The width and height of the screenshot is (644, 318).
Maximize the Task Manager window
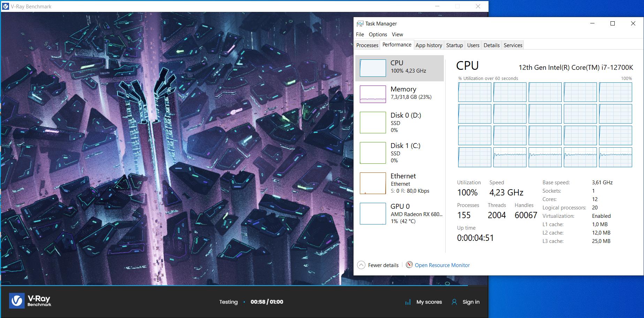(x=613, y=23)
